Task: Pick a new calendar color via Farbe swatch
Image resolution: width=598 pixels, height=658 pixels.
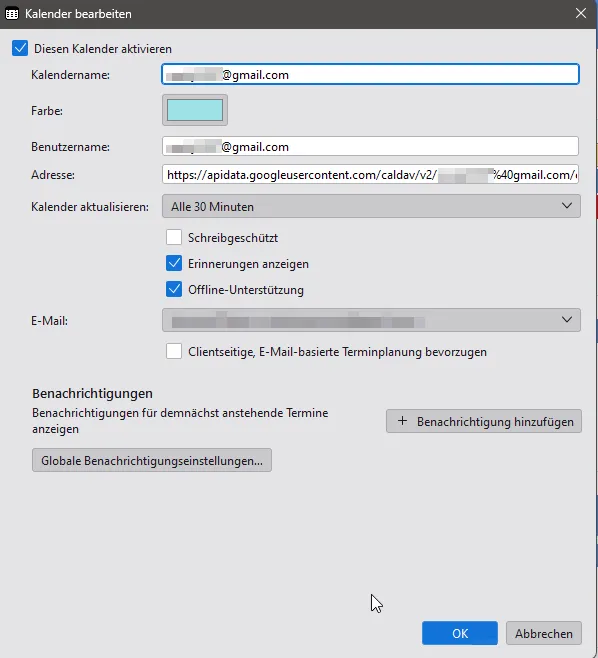Action: 195,110
